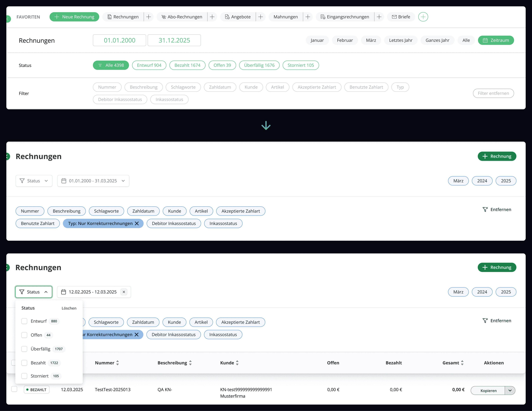Click Löschen in the Status popup
The image size is (532, 411).
69,308
